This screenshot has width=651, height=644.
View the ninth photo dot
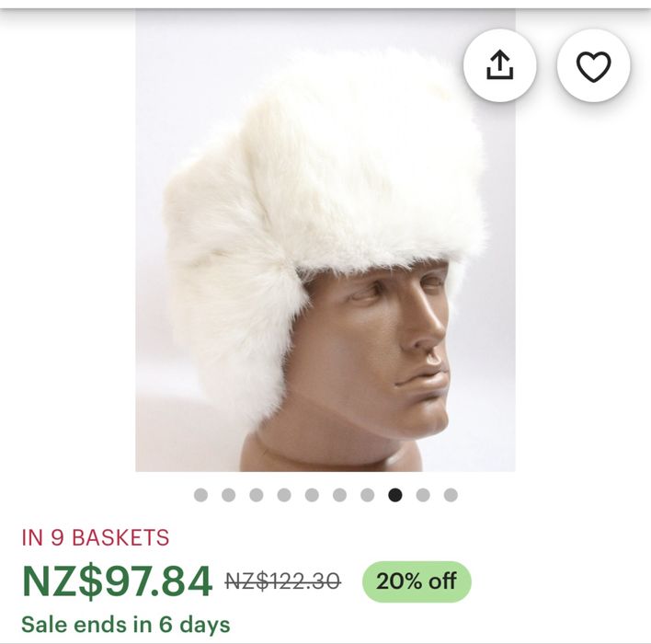pyautogui.click(x=423, y=495)
